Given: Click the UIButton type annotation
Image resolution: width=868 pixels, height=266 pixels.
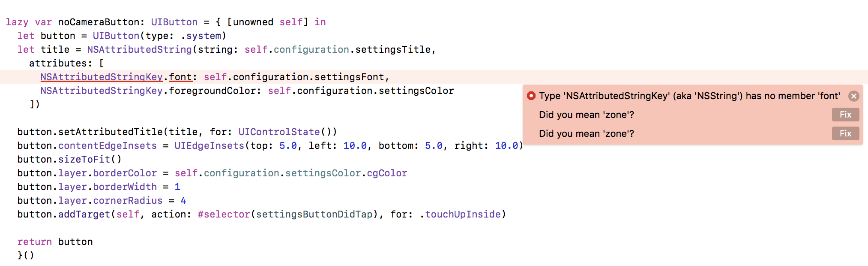Looking at the screenshot, I should click(x=174, y=22).
